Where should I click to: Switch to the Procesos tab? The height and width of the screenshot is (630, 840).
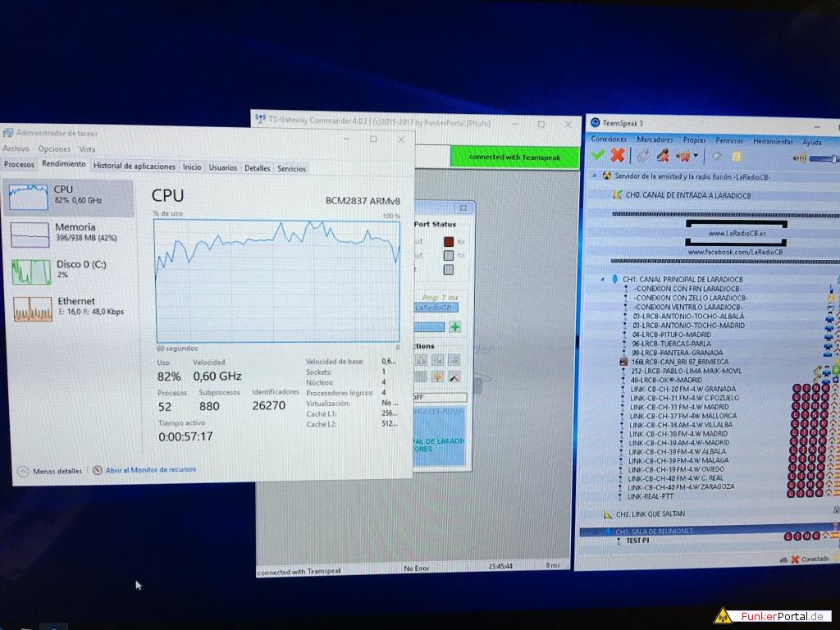pos(20,165)
